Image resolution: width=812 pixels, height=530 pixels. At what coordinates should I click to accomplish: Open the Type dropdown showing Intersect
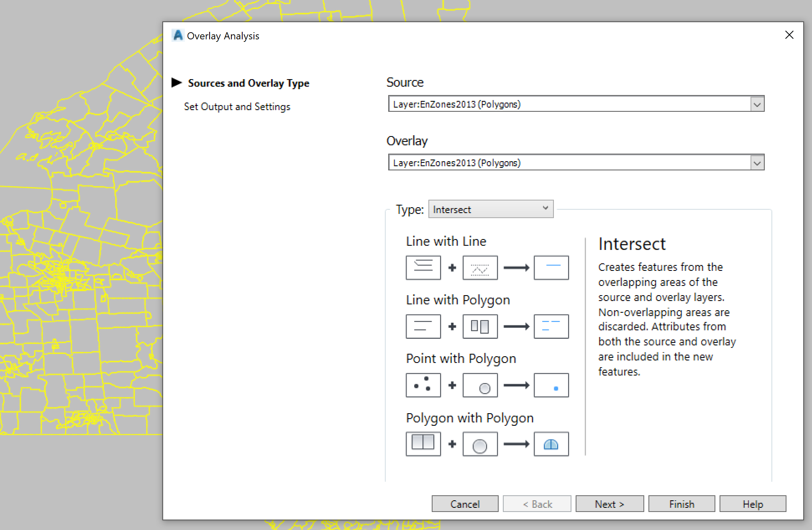[x=544, y=209]
